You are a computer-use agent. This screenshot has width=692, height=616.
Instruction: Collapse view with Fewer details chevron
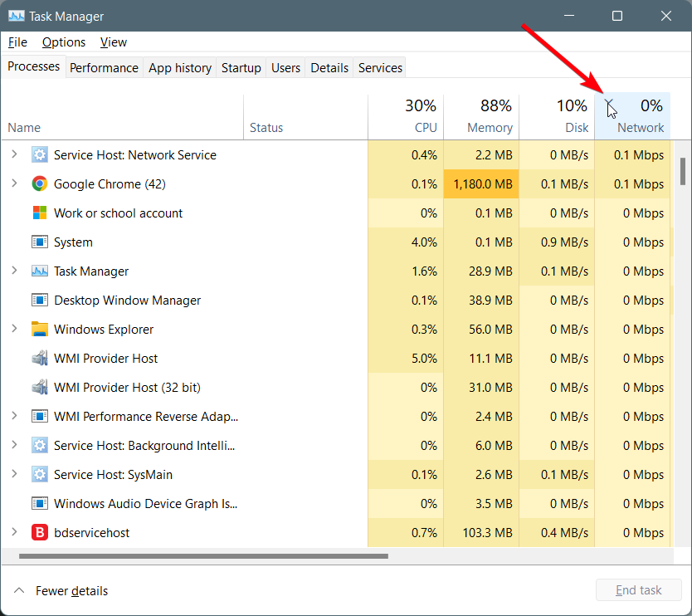19,590
